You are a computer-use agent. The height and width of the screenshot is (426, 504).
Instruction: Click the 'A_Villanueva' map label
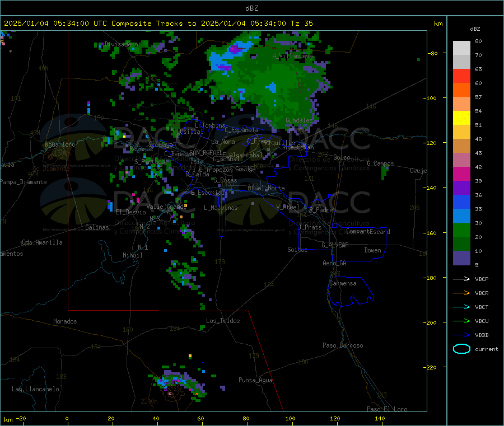[292, 56]
